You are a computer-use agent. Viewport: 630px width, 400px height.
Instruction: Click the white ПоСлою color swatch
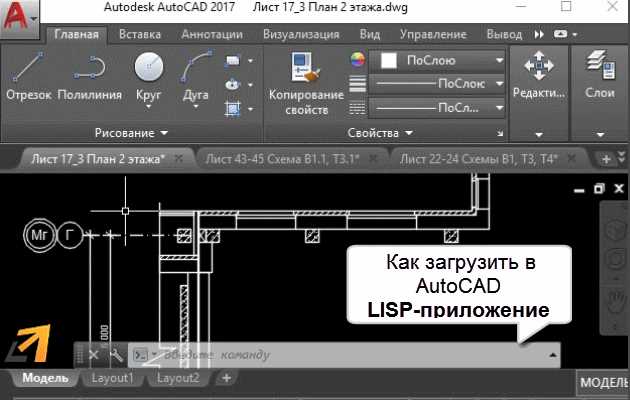tap(389, 61)
